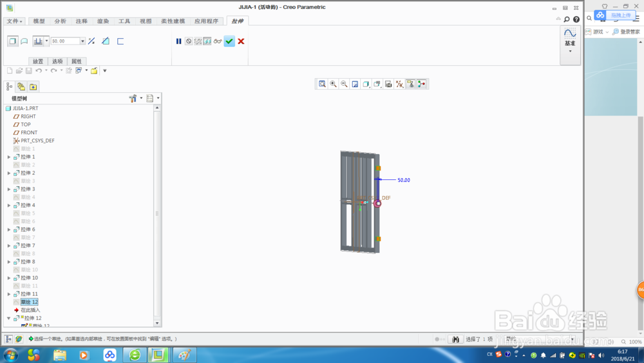Switch to the 应用程序 ribbon tab
The image size is (644, 363).
[x=207, y=21]
